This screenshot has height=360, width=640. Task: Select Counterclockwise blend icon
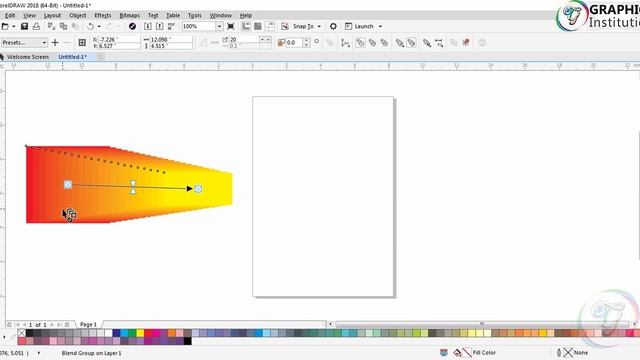[384, 42]
